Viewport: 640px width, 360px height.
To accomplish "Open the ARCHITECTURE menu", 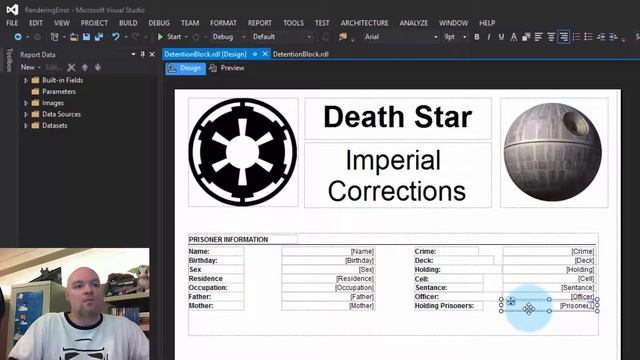I will [x=364, y=23].
